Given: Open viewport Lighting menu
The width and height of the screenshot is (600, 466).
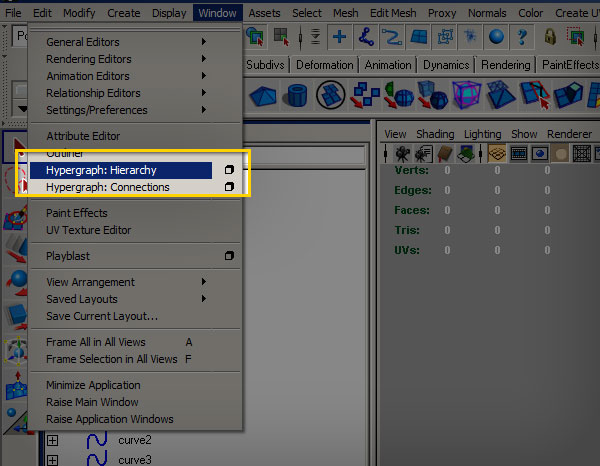Looking at the screenshot, I should click(x=483, y=134).
